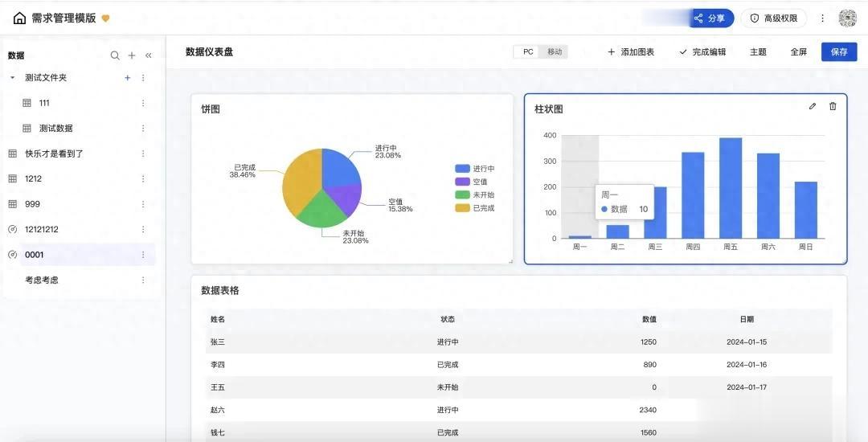Enter 全屏 fullscreen mode
This screenshot has height=442, width=868.
[798, 52]
